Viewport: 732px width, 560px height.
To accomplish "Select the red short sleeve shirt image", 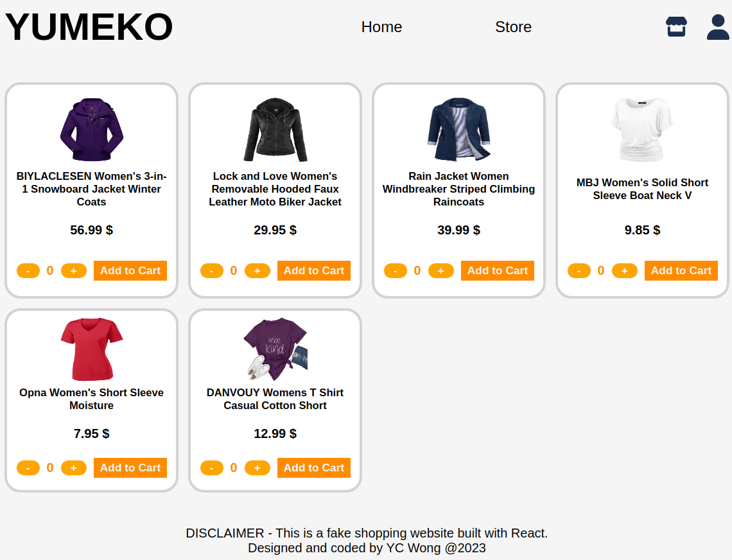I will [91, 349].
